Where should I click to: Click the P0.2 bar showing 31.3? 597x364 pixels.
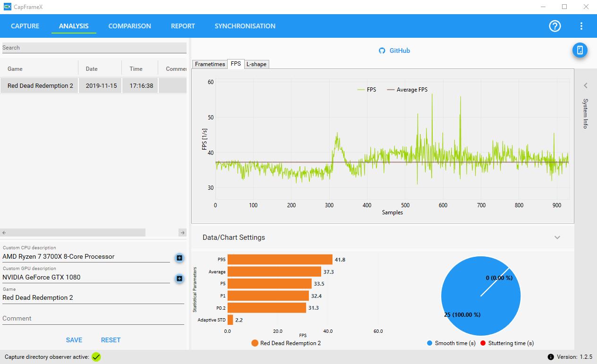tap(267, 308)
